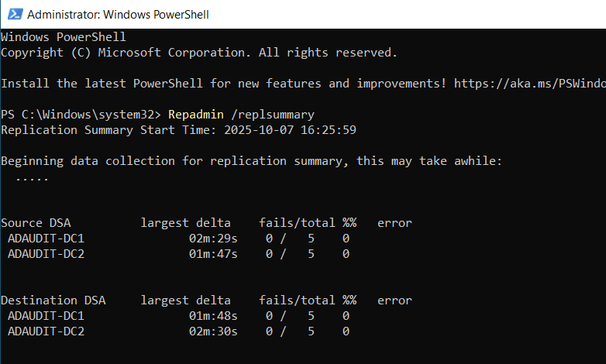Click the PowerShell icon in title bar
The image size is (606, 364).
tap(13, 15)
